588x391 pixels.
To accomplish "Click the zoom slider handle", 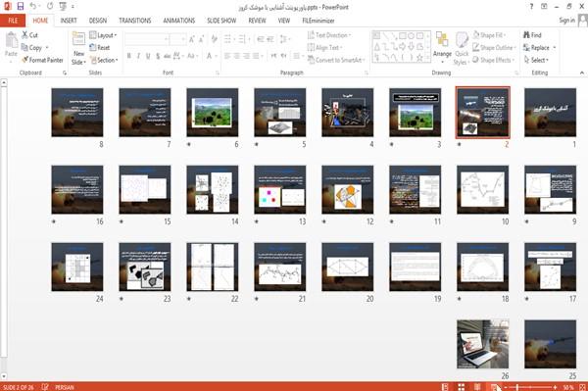I will pos(517,387).
